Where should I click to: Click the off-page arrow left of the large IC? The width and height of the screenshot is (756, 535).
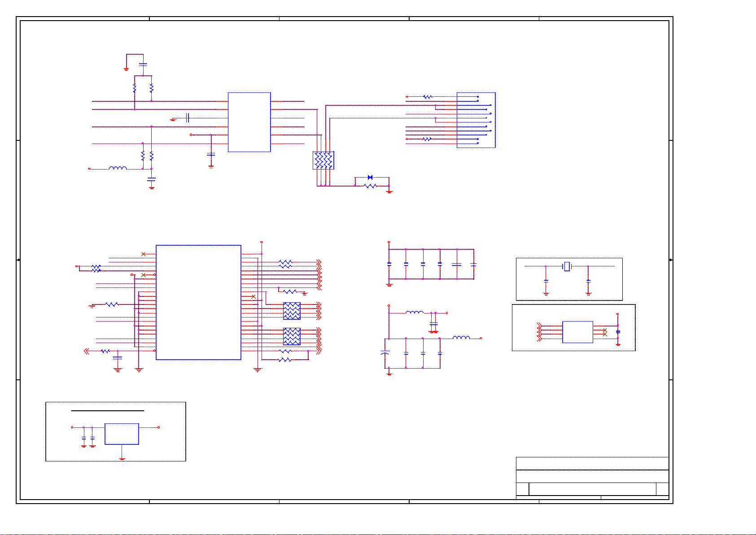tap(87, 351)
